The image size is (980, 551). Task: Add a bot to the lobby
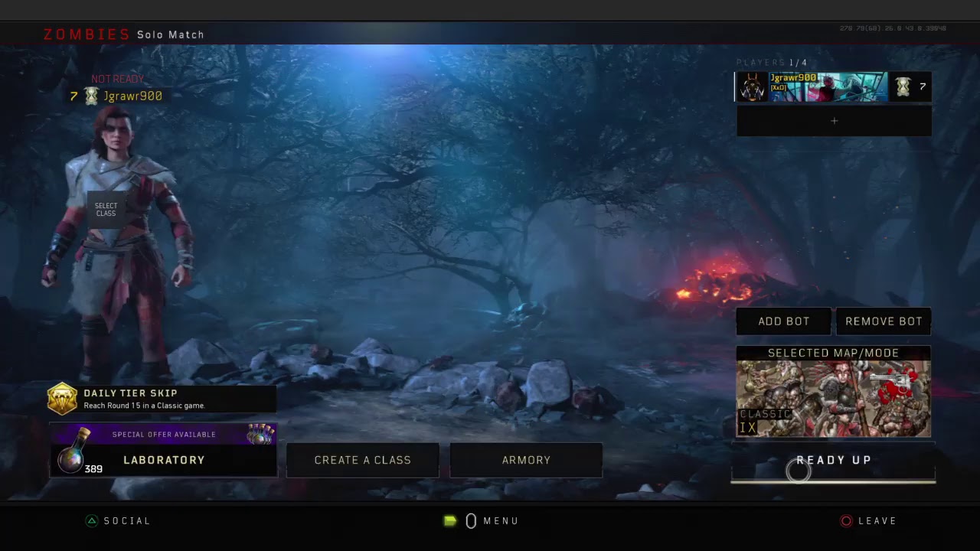783,321
